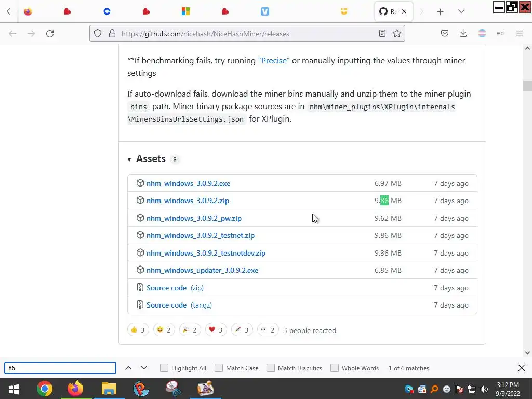Add rocket reaction to release

pyautogui.click(x=242, y=330)
